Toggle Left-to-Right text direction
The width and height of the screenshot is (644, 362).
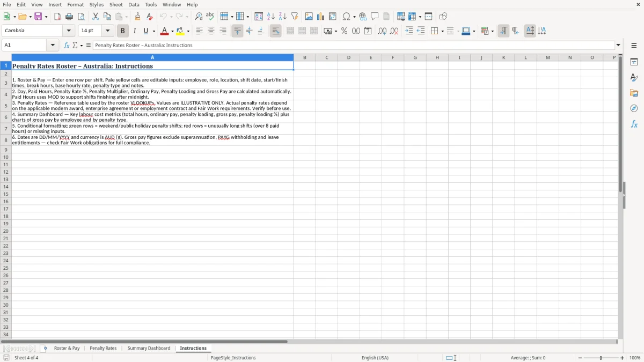click(x=503, y=31)
